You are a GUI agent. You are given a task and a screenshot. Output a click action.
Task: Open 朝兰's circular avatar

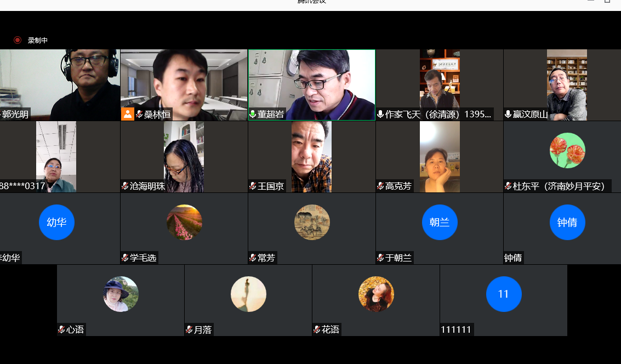click(x=440, y=223)
